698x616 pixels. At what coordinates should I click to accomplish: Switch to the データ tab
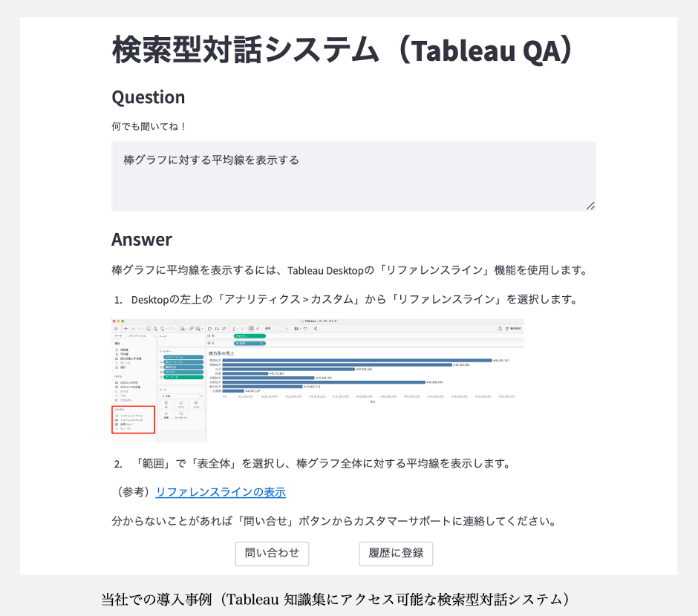pos(119,336)
